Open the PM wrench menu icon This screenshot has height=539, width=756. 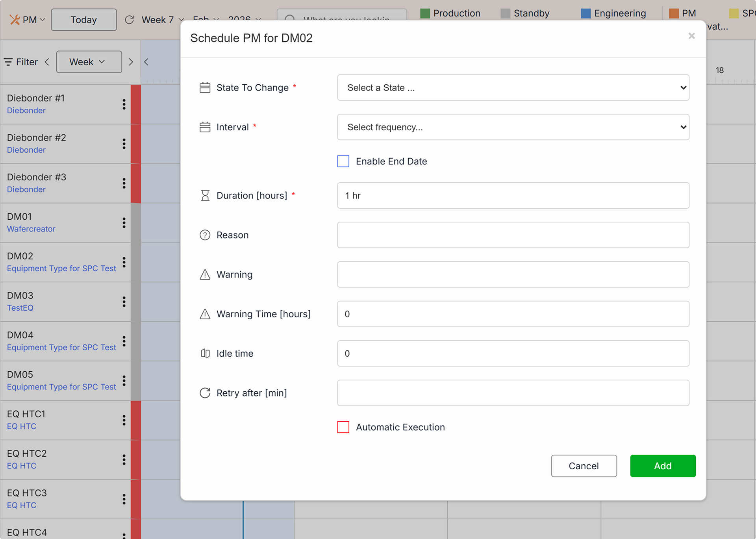[15, 20]
